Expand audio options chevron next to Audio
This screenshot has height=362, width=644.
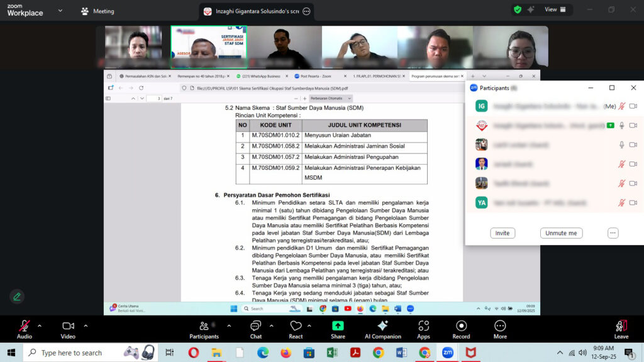click(40, 326)
